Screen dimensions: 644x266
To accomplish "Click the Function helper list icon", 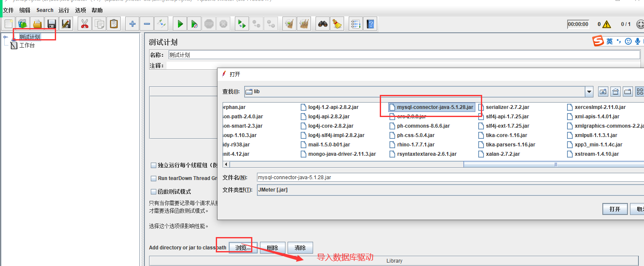I will [356, 24].
